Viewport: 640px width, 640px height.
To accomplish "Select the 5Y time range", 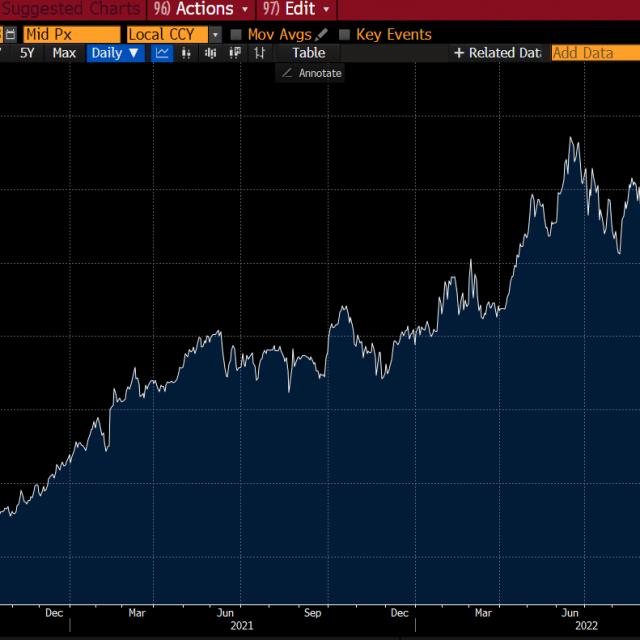I will 27,53.
